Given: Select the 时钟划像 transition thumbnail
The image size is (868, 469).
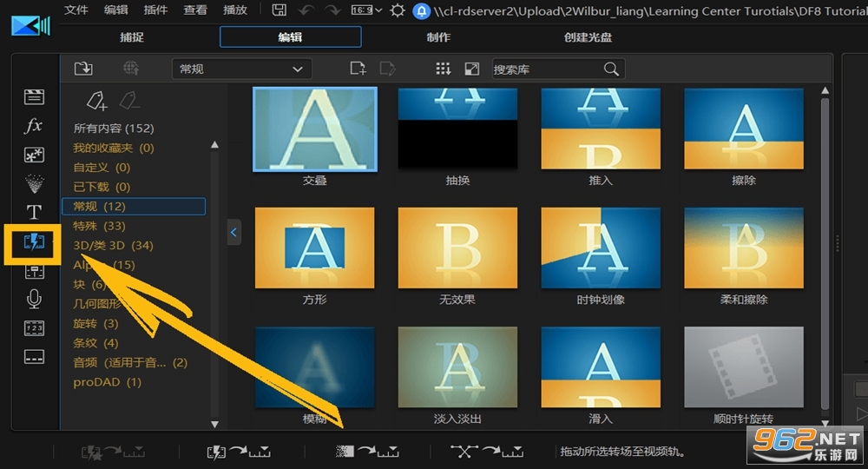Looking at the screenshot, I should click(600, 248).
